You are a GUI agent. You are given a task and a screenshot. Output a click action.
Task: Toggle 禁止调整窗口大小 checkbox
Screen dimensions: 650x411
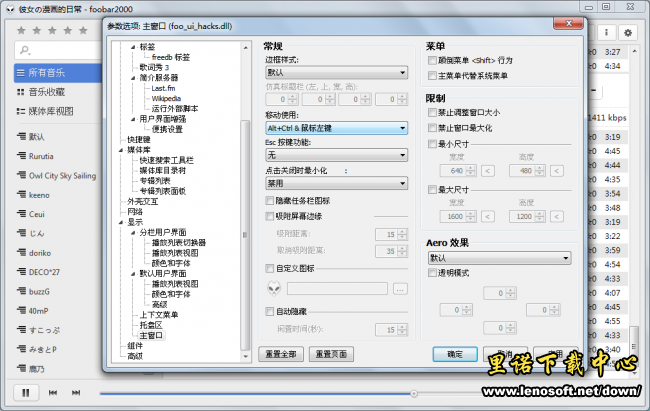[x=432, y=112]
